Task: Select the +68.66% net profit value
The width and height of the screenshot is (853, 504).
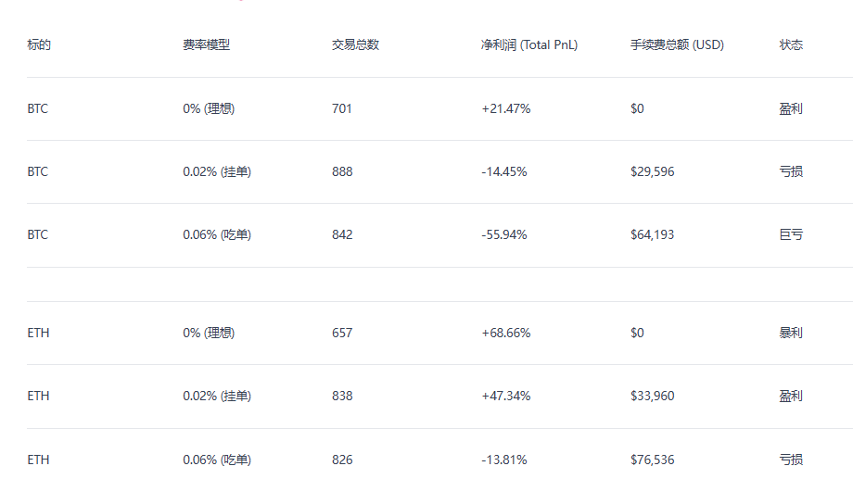Action: coord(505,333)
